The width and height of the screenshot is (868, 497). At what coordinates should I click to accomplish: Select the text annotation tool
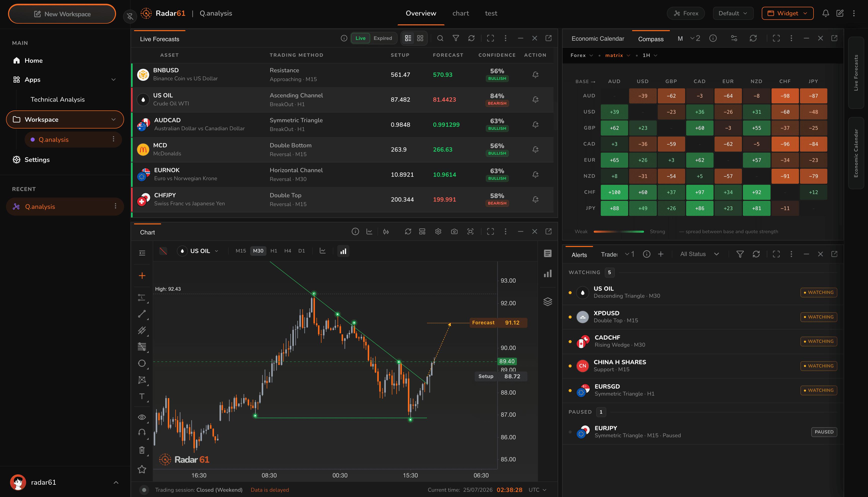click(142, 396)
